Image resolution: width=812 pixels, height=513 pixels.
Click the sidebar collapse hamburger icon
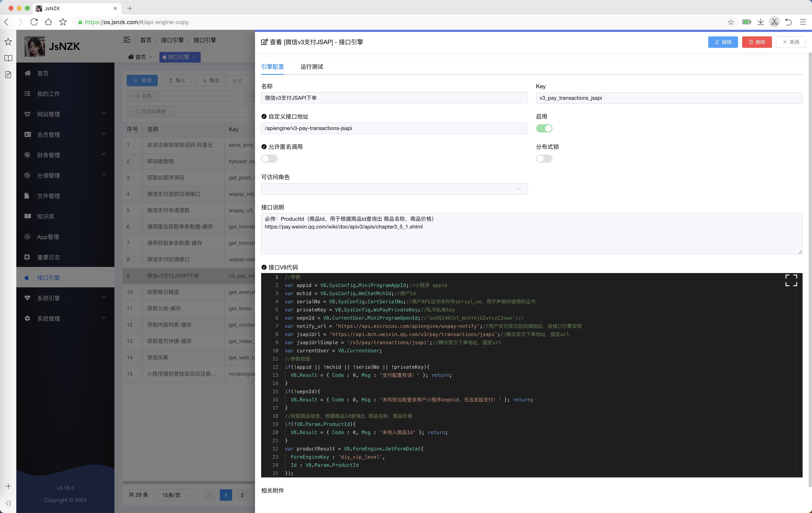click(127, 40)
